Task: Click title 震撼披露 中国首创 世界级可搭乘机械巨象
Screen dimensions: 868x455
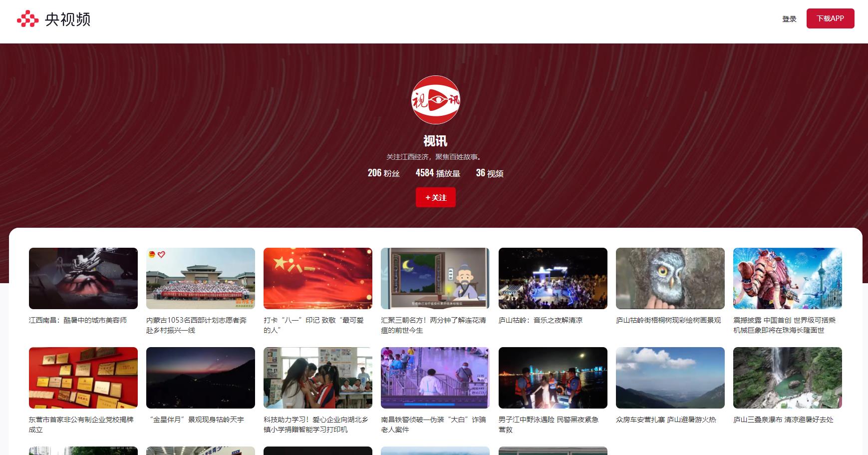Action: [x=784, y=325]
